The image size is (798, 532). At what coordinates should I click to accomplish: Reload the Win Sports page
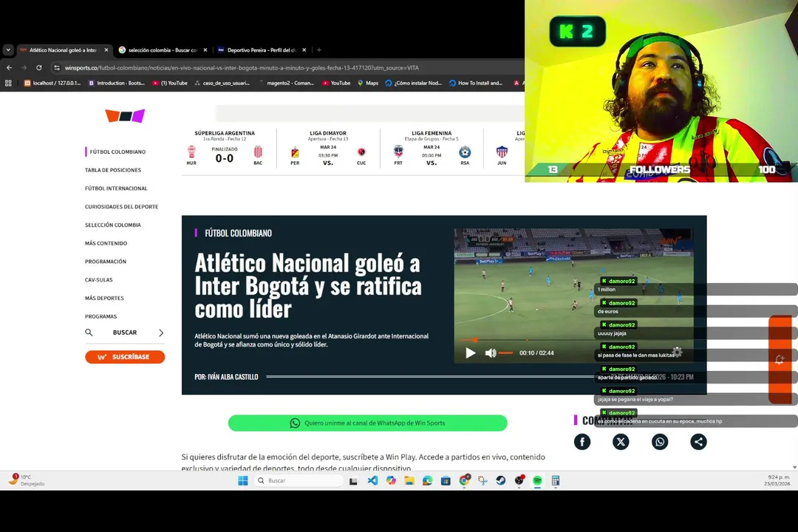[38, 68]
